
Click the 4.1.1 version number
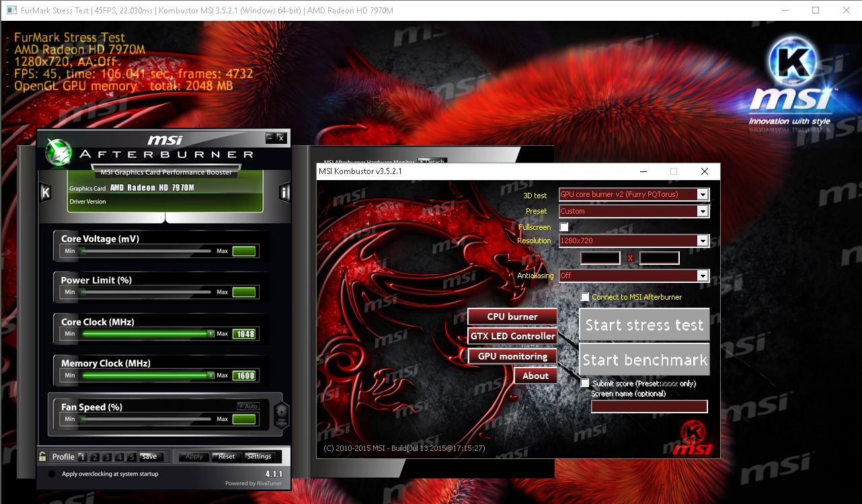pos(274,474)
